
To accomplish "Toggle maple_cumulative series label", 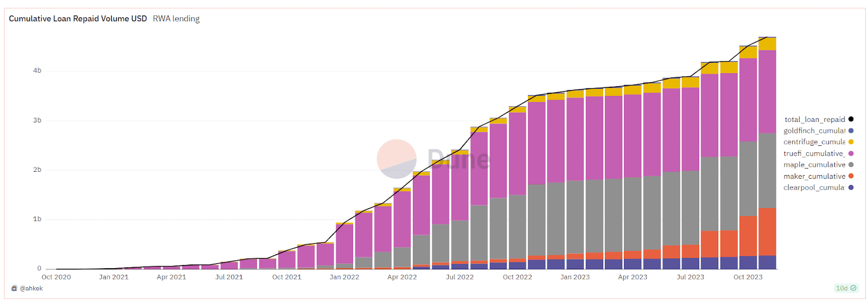I will point(814,165).
